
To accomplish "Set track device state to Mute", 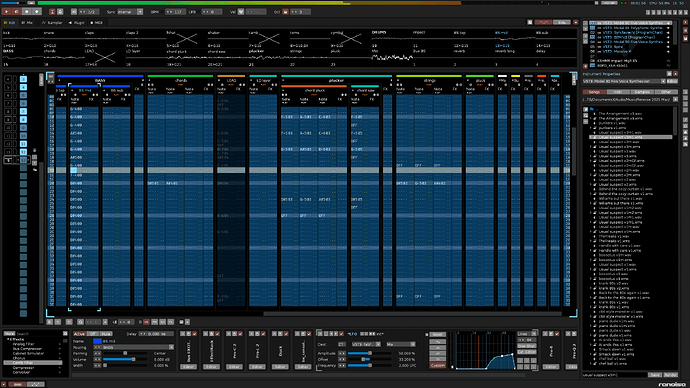I will (x=106, y=334).
